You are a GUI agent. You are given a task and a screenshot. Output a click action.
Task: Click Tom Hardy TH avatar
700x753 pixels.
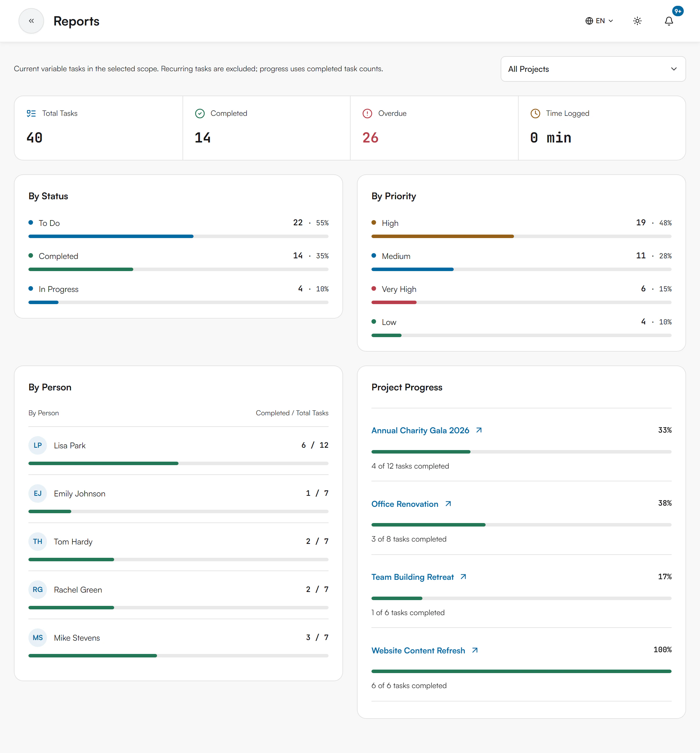[37, 541]
